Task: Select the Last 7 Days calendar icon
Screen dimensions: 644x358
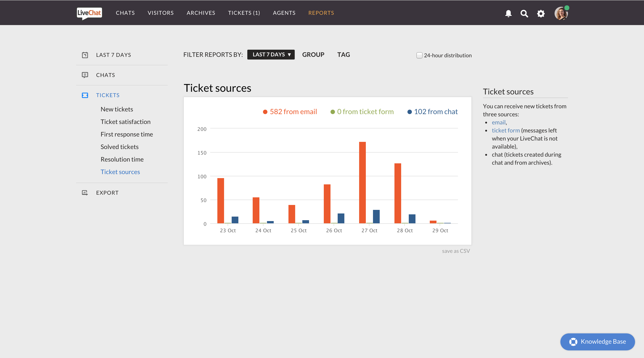Action: click(x=85, y=55)
